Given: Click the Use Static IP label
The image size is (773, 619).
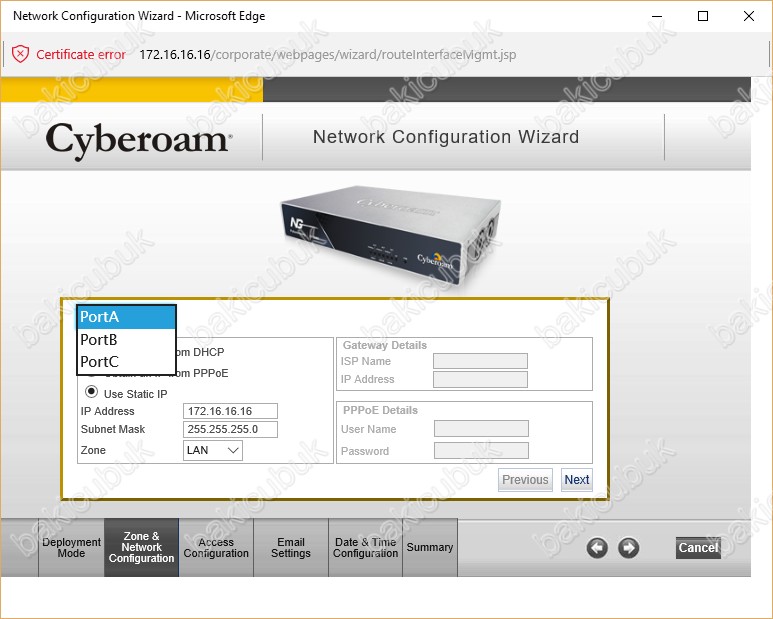Looking at the screenshot, I should (136, 394).
